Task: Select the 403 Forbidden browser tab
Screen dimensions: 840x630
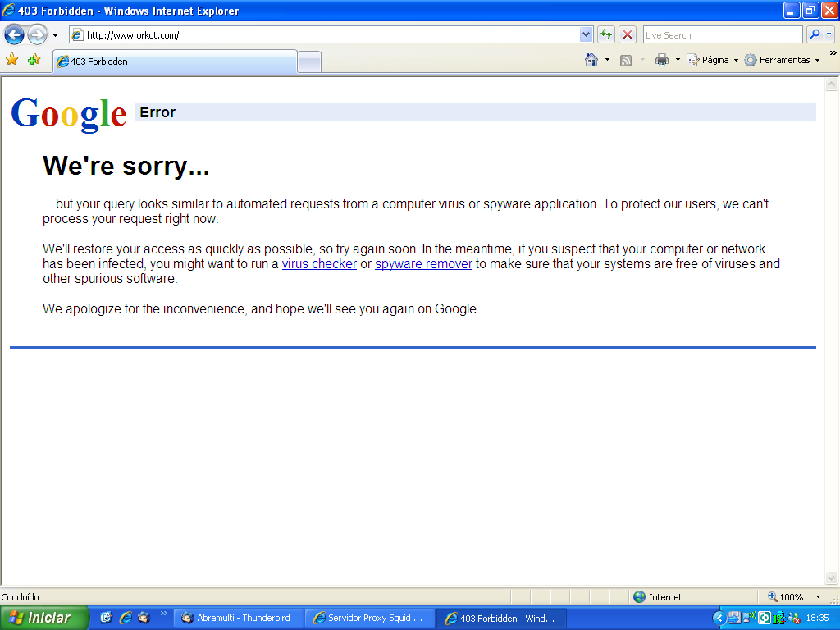Action: coord(175,62)
